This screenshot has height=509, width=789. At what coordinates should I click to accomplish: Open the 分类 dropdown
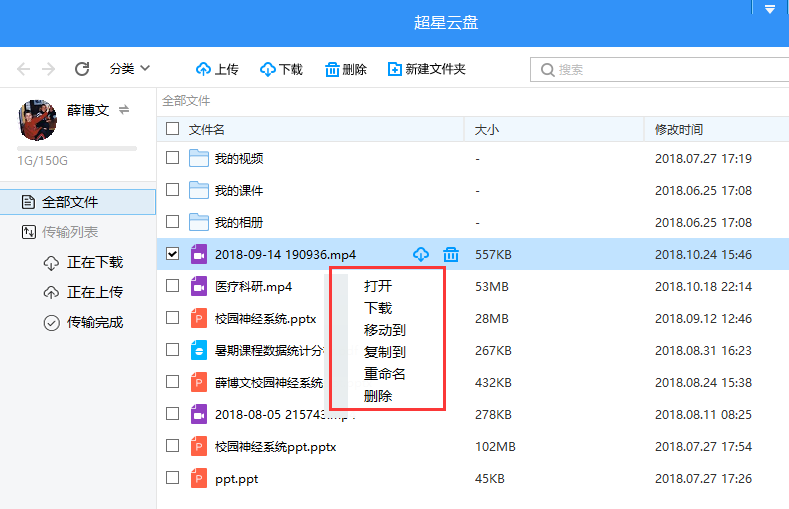click(130, 68)
